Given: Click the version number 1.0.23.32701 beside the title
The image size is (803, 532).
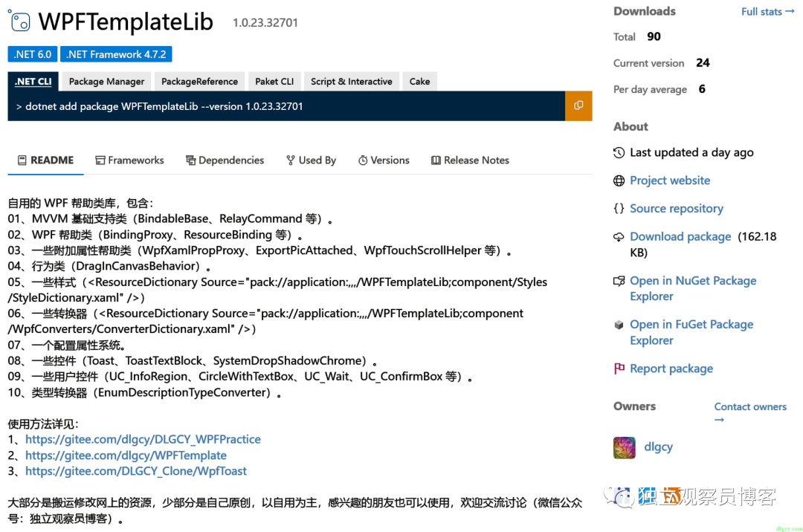Looking at the screenshot, I should [265, 23].
